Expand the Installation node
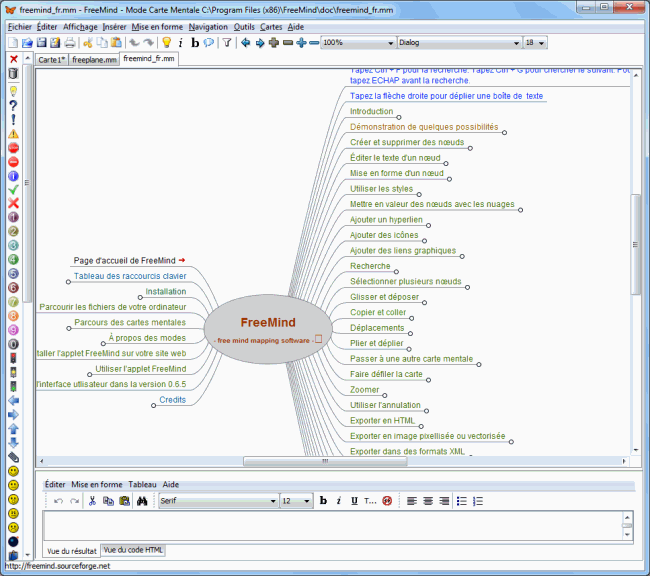Image resolution: width=650 pixels, height=576 pixels. (140, 297)
